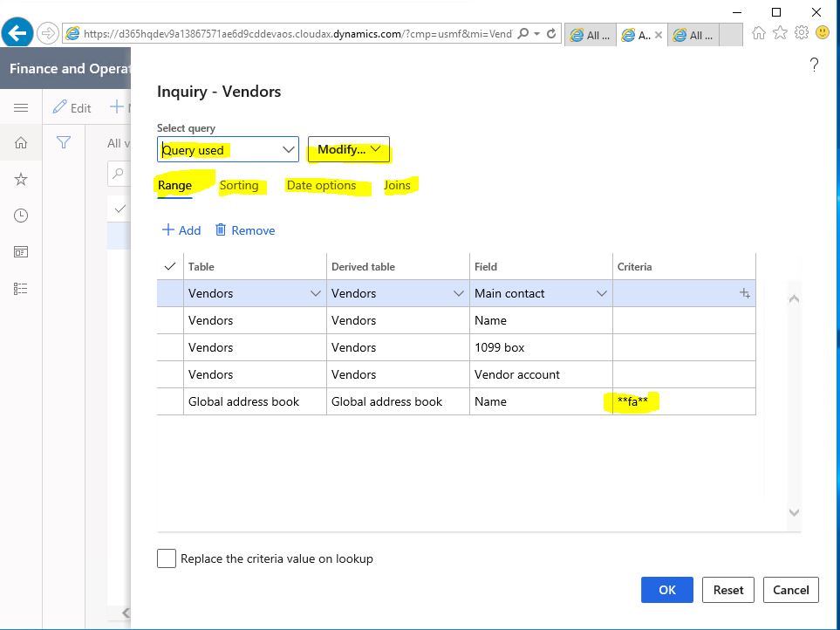Click the **fa** criteria value

[x=632, y=401]
